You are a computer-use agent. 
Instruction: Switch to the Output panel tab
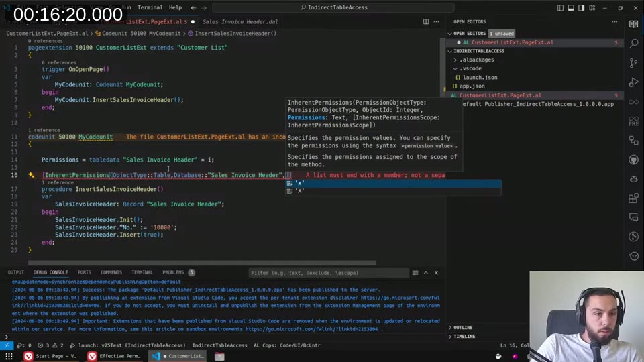point(15,273)
